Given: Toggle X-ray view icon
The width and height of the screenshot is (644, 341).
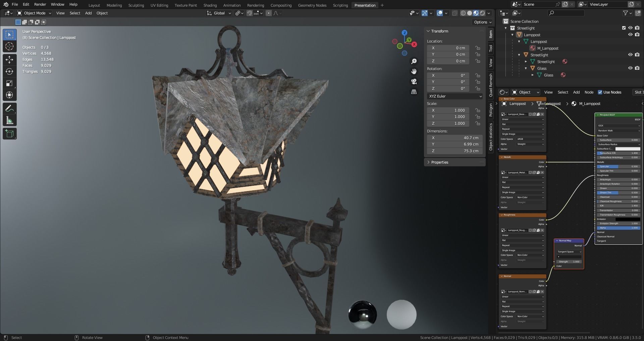Looking at the screenshot, I should [454, 13].
